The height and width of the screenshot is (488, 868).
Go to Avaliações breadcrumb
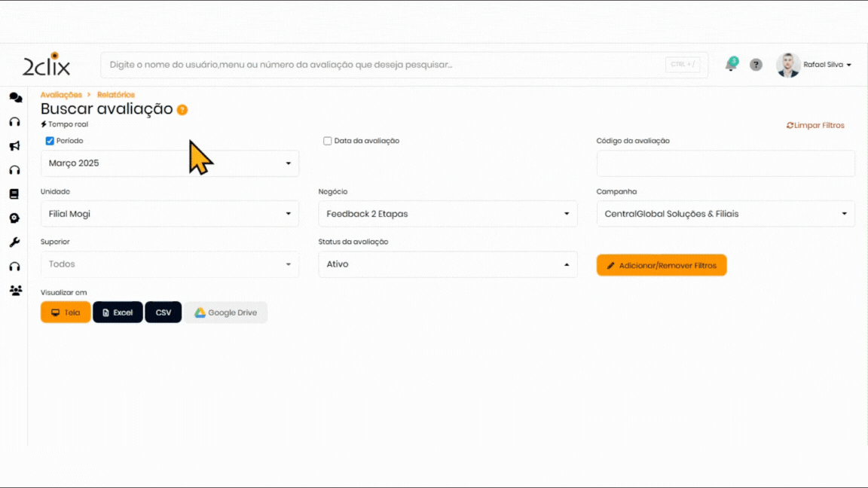click(61, 95)
